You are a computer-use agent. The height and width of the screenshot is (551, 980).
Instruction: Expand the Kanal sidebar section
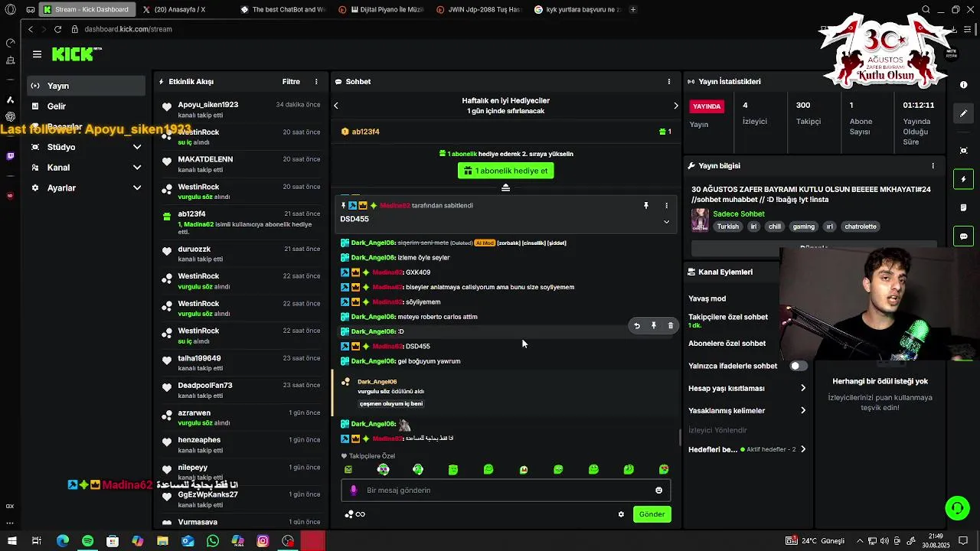[x=137, y=168]
